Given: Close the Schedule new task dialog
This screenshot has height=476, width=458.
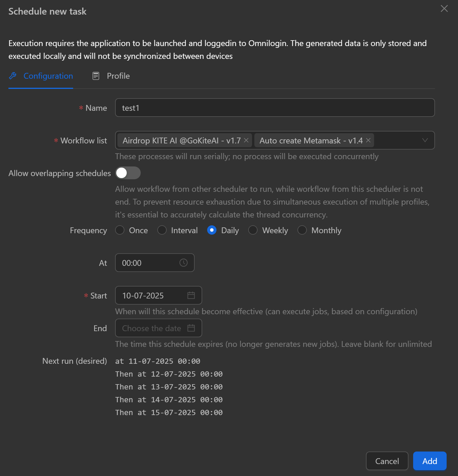Looking at the screenshot, I should [x=444, y=8].
